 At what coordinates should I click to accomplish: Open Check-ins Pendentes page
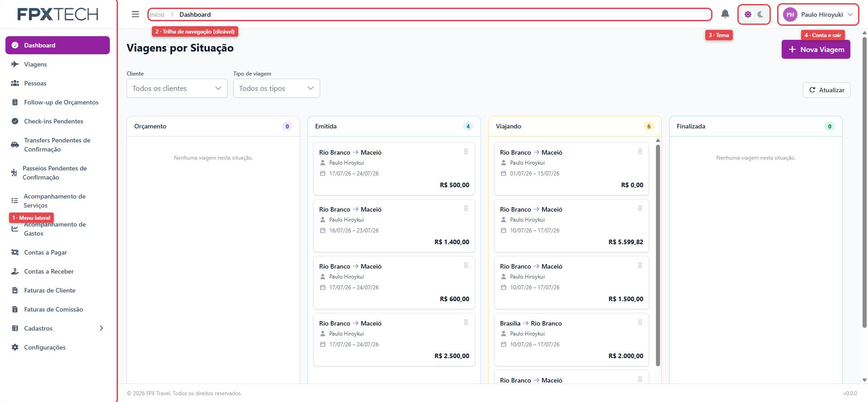point(57,121)
